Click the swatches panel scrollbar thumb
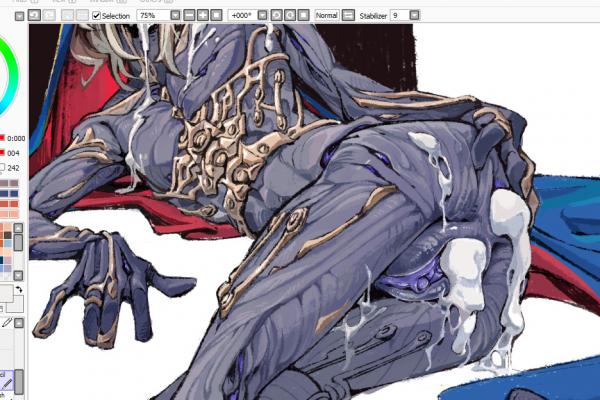 click(18, 243)
